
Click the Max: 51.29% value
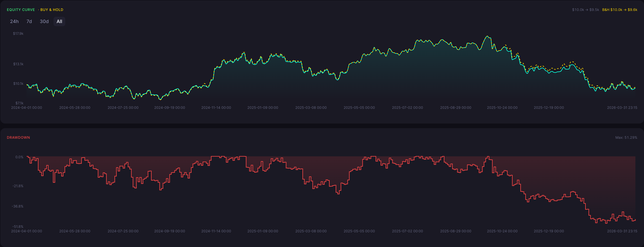[626, 138]
